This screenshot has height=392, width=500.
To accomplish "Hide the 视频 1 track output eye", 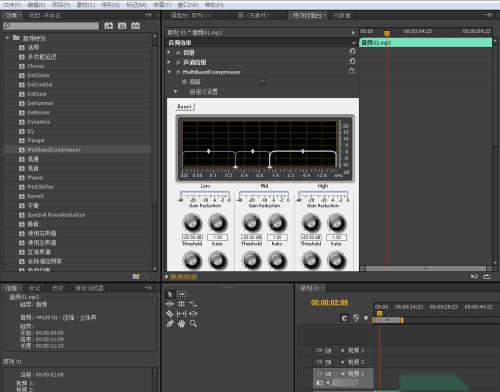I will tap(319, 374).
